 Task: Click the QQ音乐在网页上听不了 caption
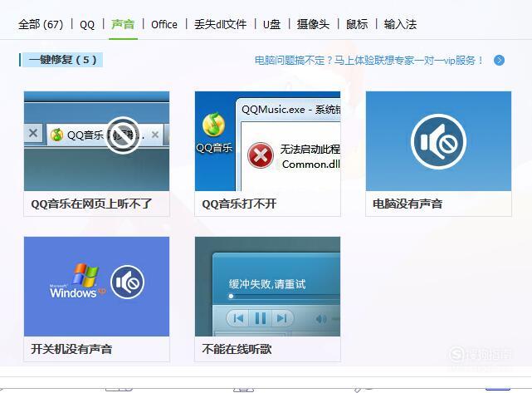(91, 204)
